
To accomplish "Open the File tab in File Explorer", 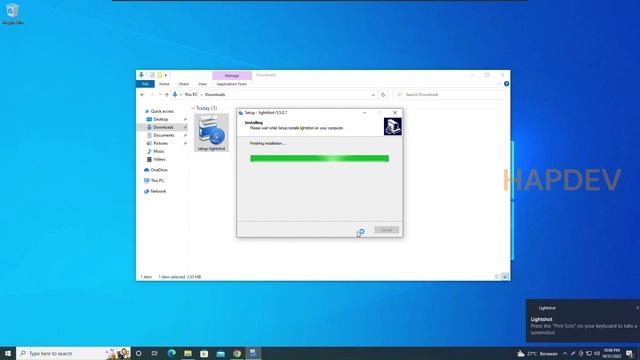I will click(145, 84).
